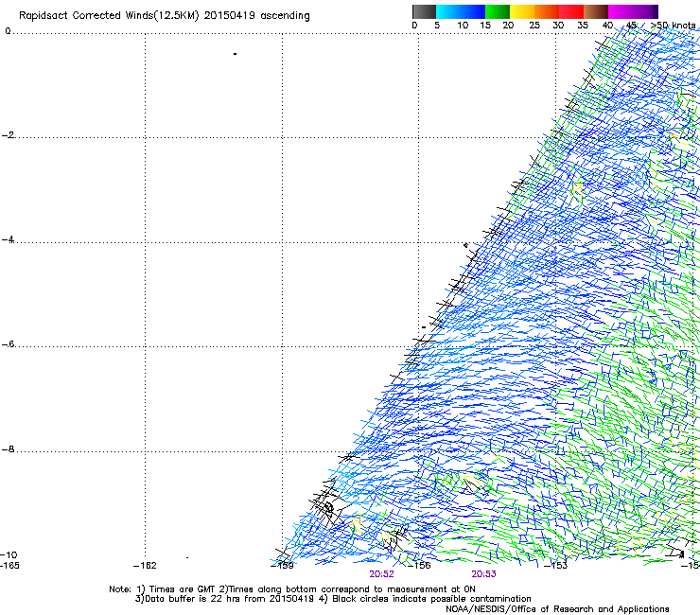The image size is (700, 615).
Task: Click the -165 longitude axis label
Action: pos(9,566)
